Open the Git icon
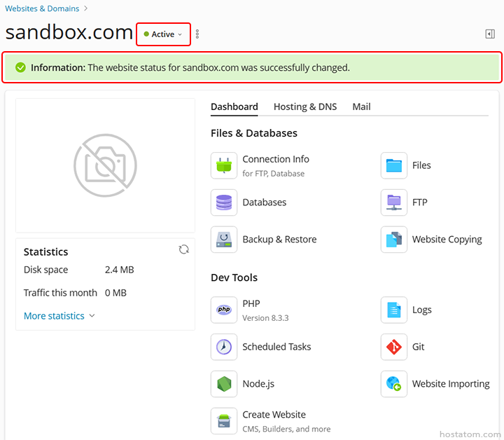This screenshot has width=504, height=440. (394, 347)
